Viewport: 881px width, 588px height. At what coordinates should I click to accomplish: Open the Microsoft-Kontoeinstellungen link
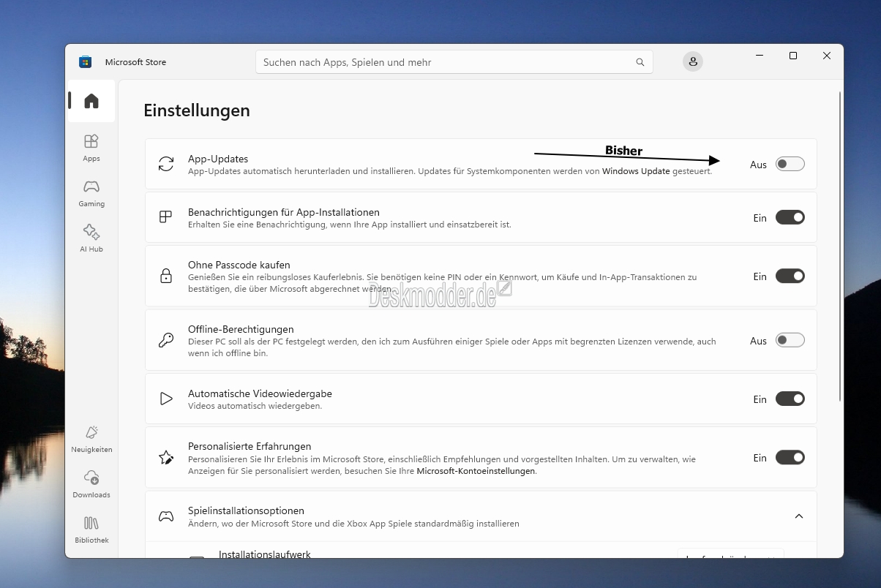coord(476,471)
